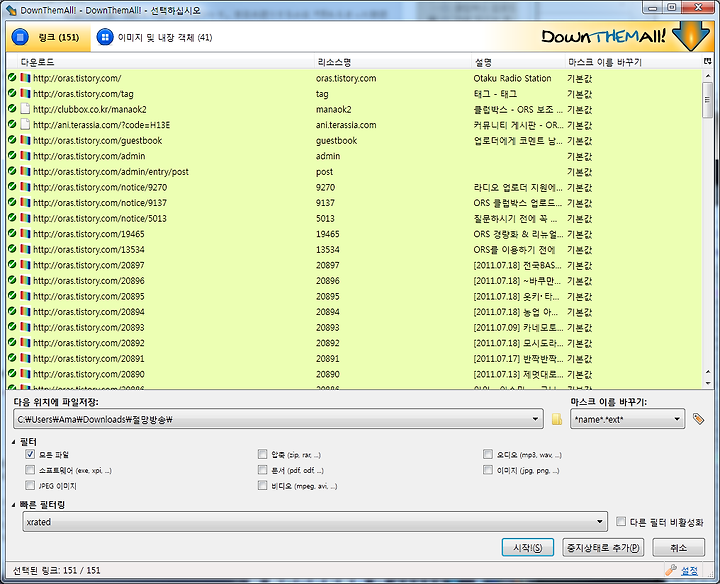Toggle green check for oras.tistory.com/tag row
The image size is (720, 584).
coord(12,93)
